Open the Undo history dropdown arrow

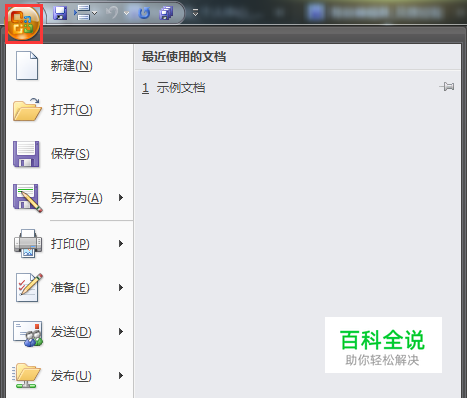click(x=126, y=13)
